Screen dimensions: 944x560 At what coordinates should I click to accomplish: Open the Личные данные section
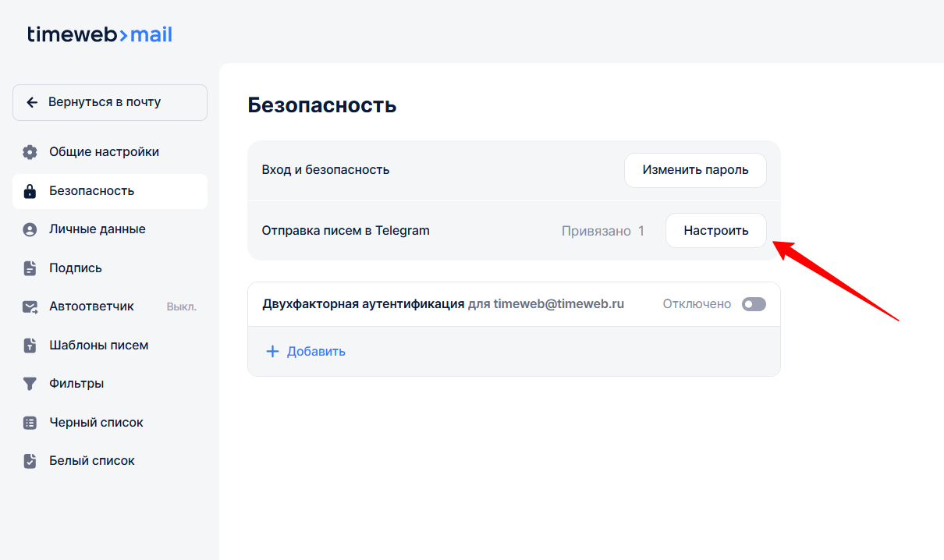[x=97, y=229]
